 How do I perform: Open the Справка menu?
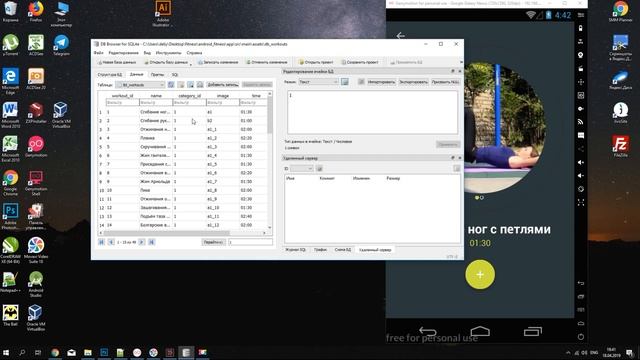pyautogui.click(x=194, y=53)
